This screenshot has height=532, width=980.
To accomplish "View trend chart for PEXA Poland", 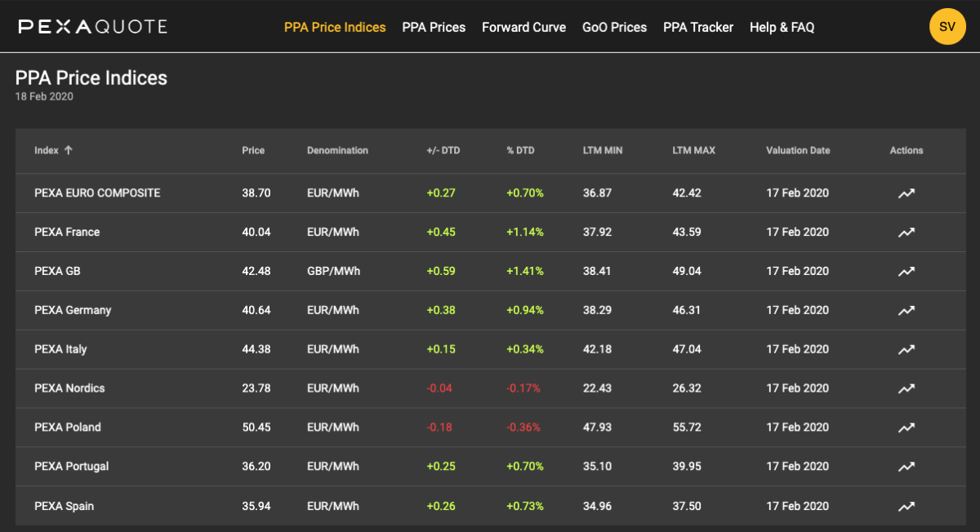I will tap(906, 428).
